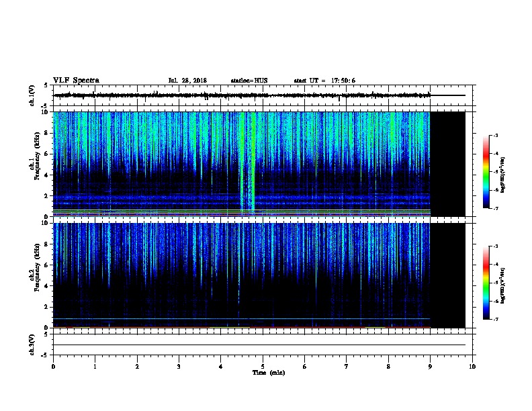Click the horizontal line near 1 kHz in ch.2 spectrogram
The height and width of the screenshot is (411, 532).
click(x=242, y=319)
